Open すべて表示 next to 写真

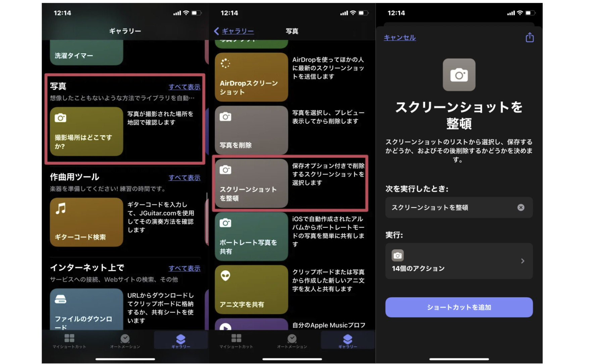click(x=184, y=87)
